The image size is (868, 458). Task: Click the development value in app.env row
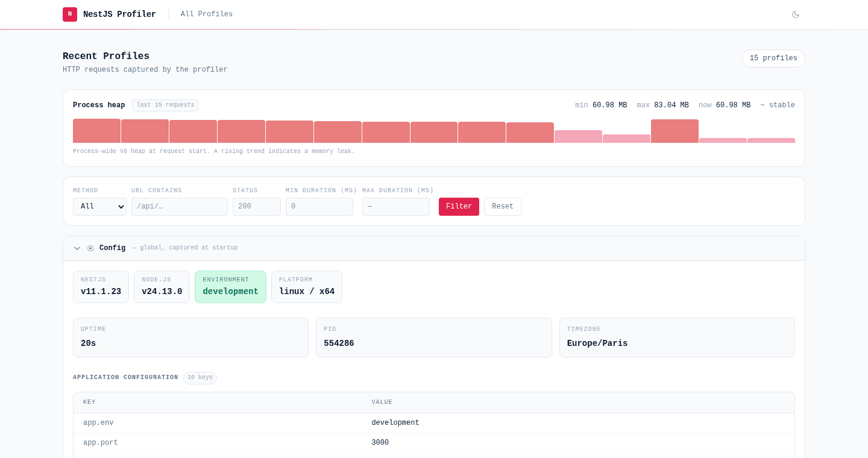[395, 423]
